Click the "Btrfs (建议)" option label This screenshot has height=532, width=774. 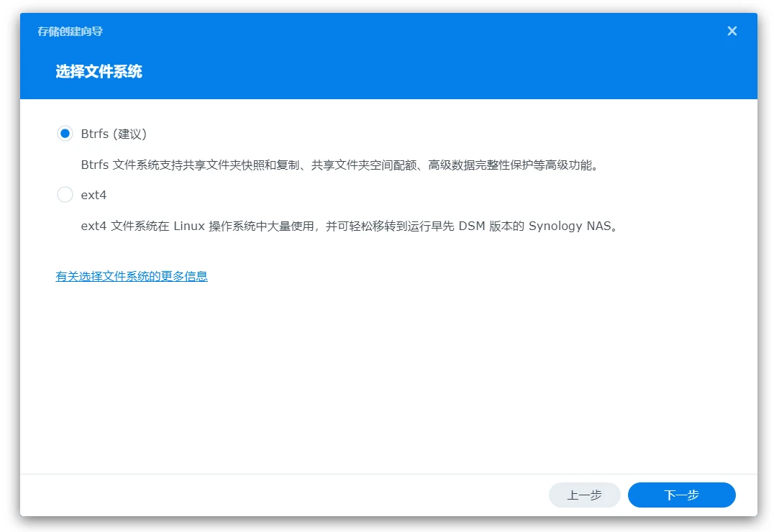click(114, 134)
